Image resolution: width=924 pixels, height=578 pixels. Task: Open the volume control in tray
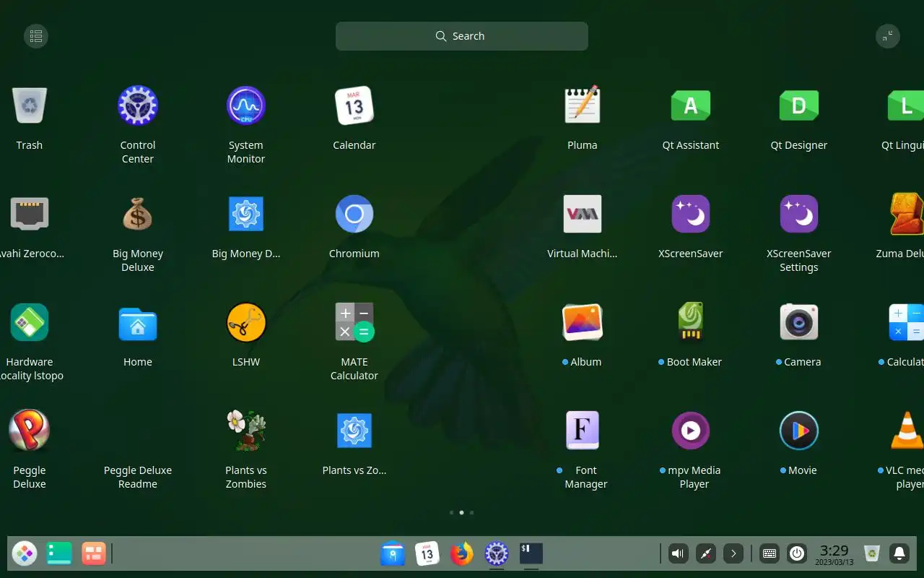[x=679, y=554]
